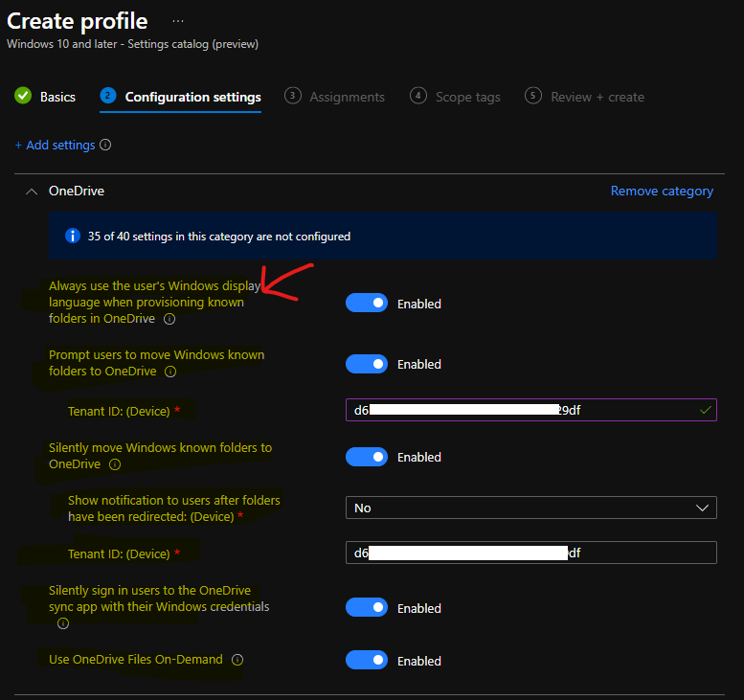Screen dimensions: 744x700
Task: Open the Scope tags tab
Action: coord(468,97)
